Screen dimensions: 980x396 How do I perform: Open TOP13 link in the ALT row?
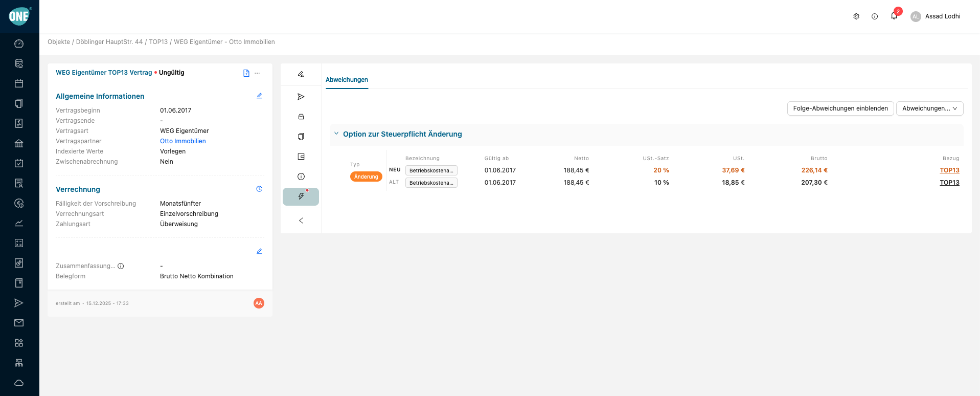coord(949,183)
